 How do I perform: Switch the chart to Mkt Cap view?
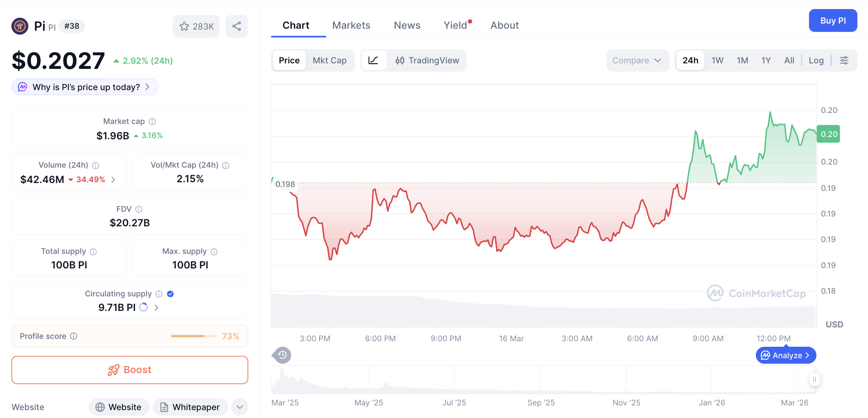330,60
